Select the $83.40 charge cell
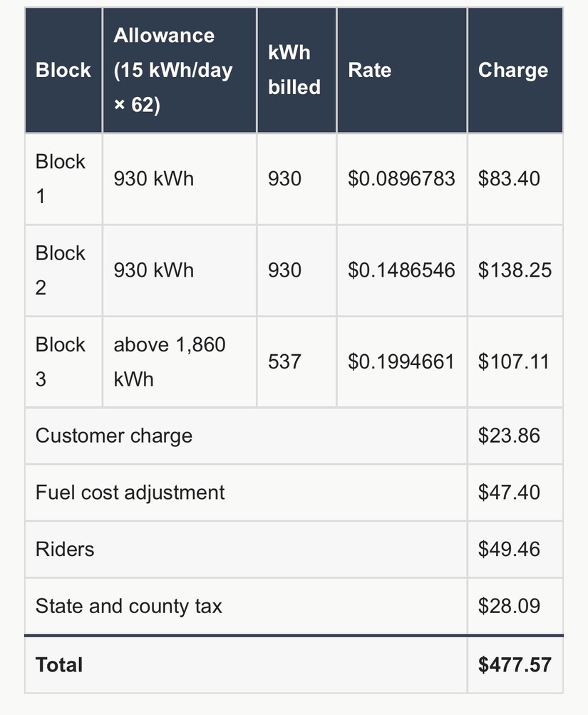 coord(515,179)
